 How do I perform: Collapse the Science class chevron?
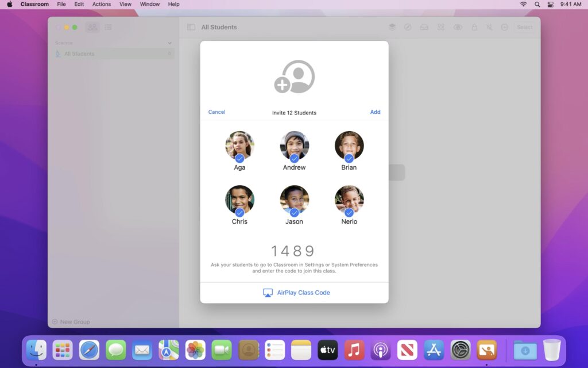(x=169, y=43)
